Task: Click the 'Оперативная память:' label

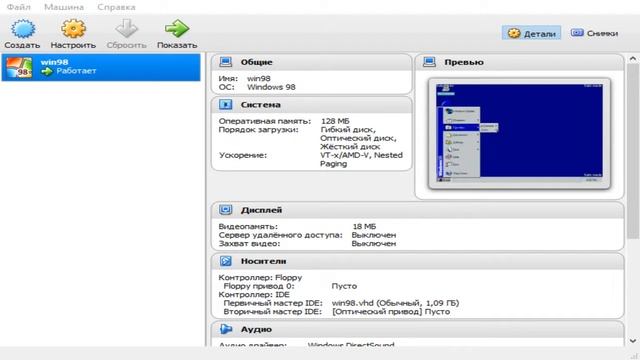Action: [264, 121]
